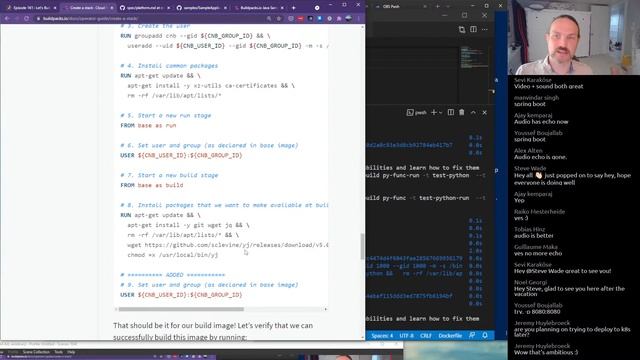
Task: Open the feedback icon in VS Code status bar
Action: coord(472,336)
